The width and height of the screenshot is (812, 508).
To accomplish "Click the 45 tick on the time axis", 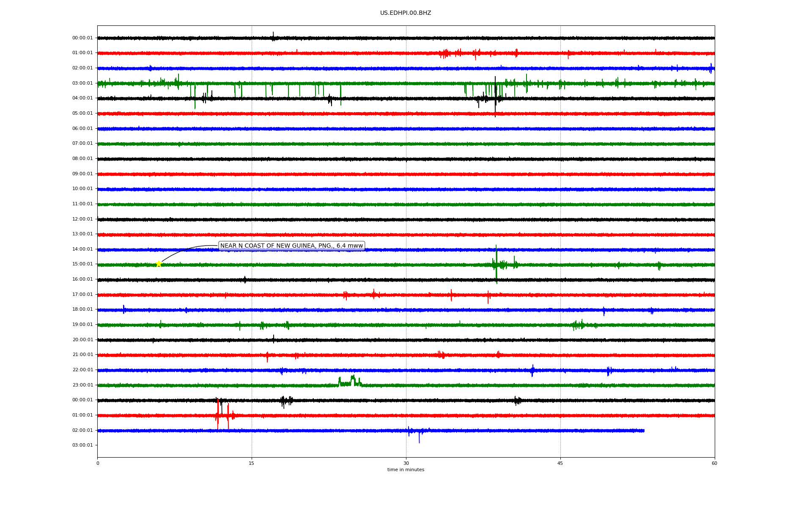I will (560, 463).
